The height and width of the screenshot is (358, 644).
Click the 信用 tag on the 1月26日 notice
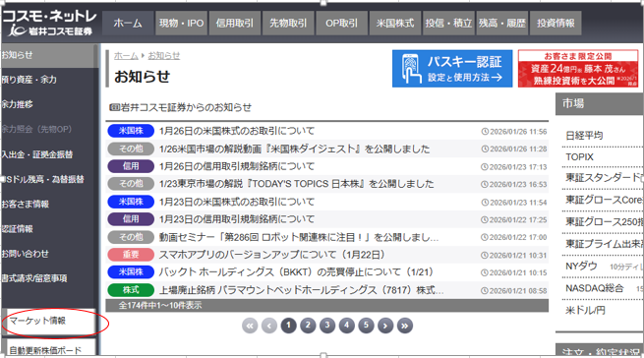(x=131, y=166)
